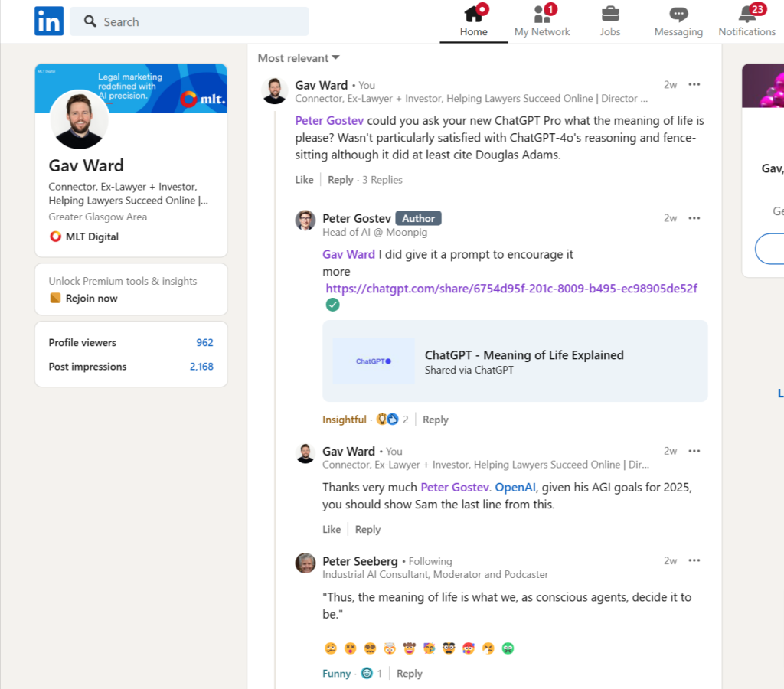Click the search magnifier icon
The width and height of the screenshot is (784, 689).
pos(90,21)
